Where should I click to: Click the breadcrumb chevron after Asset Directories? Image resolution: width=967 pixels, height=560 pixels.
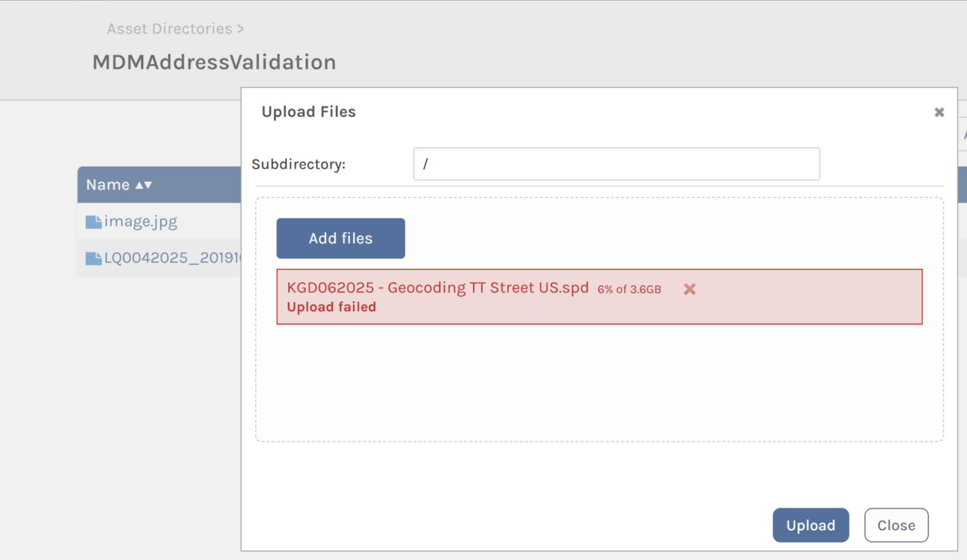click(240, 29)
